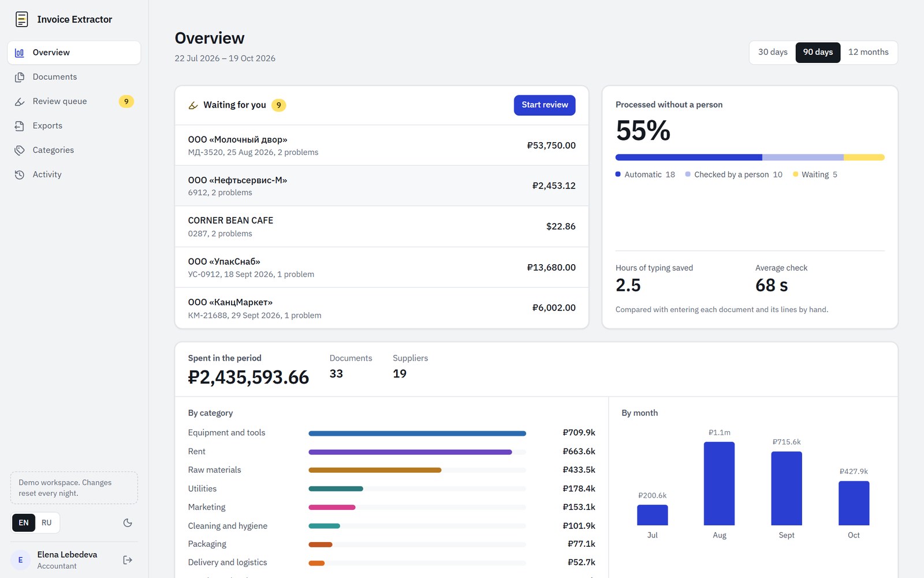
Task: Click the Overview bar chart icon
Action: tap(20, 53)
